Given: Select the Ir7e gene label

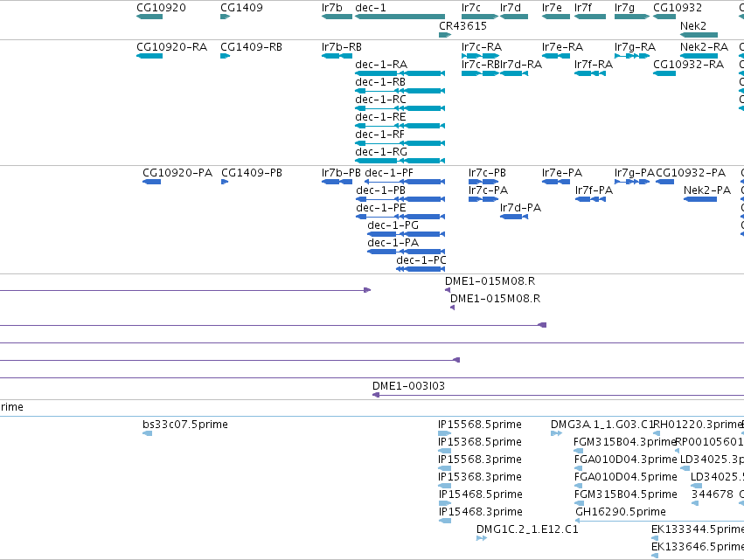Looking at the screenshot, I should click(552, 8).
